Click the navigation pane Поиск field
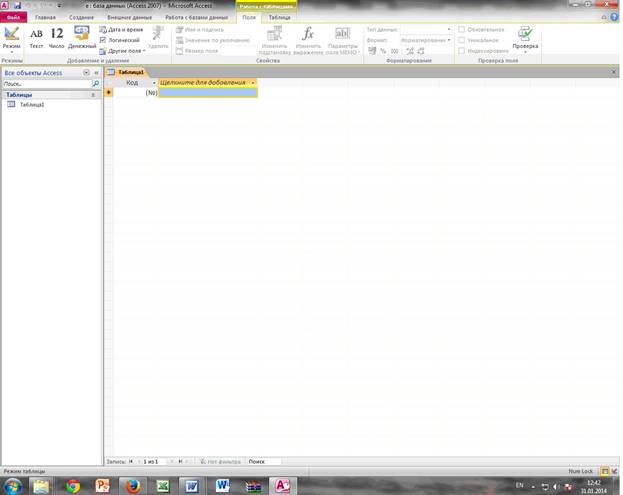 (47, 84)
